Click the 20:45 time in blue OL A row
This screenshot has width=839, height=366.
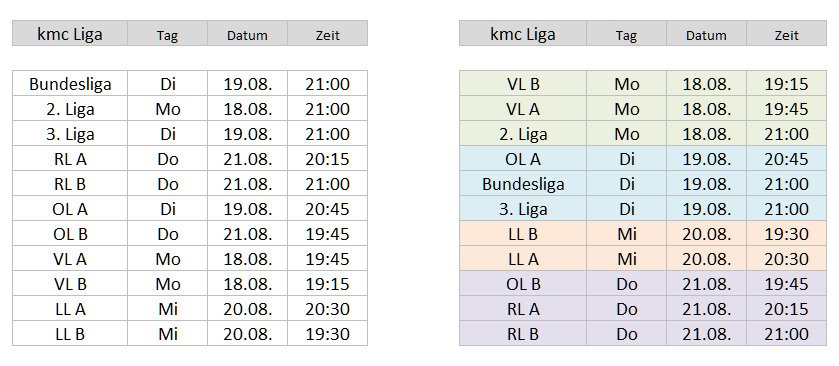click(786, 159)
